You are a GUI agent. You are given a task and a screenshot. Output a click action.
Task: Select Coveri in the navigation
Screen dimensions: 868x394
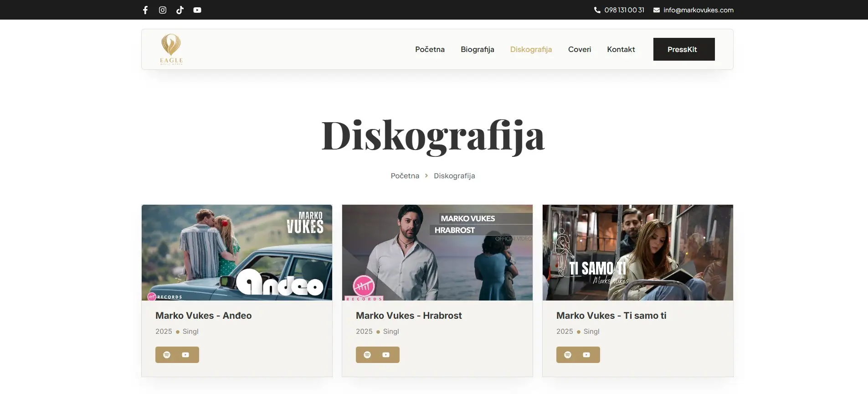pos(579,49)
